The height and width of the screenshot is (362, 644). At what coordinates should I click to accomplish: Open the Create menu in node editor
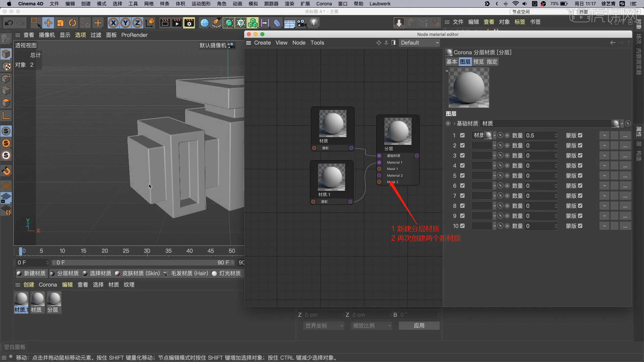(262, 43)
